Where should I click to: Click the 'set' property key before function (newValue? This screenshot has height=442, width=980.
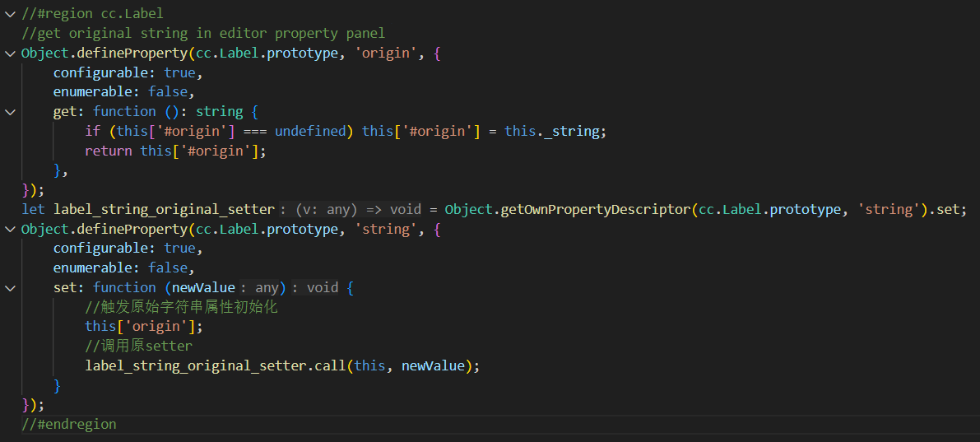(65, 287)
